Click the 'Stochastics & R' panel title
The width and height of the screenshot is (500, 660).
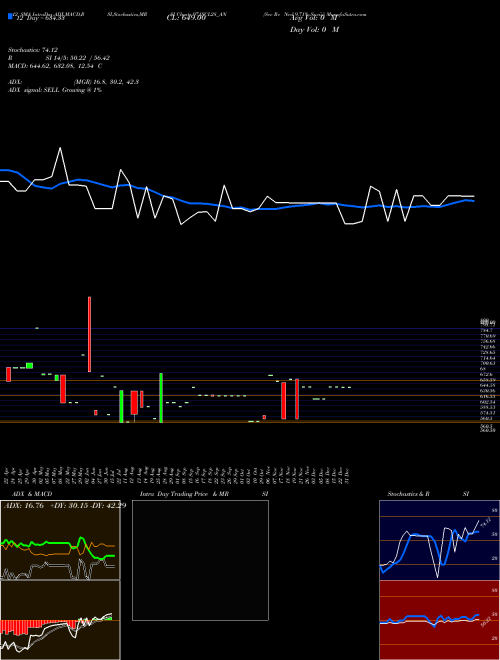pos(408,494)
